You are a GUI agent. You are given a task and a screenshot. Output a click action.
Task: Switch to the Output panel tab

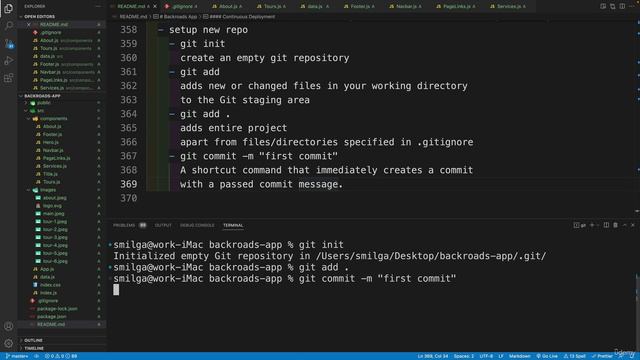click(163, 225)
